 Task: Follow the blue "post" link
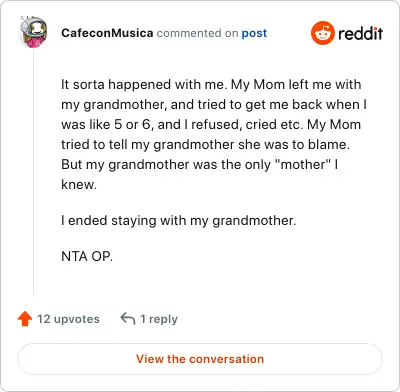(254, 33)
